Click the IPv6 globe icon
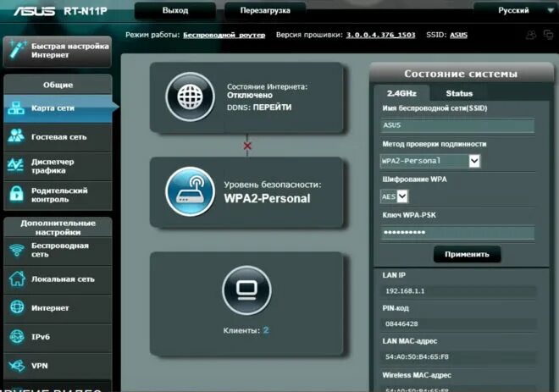 (x=16, y=336)
